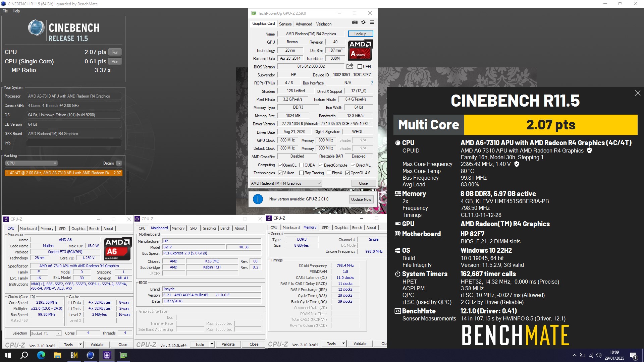Open the Ranking CPU dropdown in Cinebench
The width and height of the screenshot is (644, 362).
click(31, 163)
